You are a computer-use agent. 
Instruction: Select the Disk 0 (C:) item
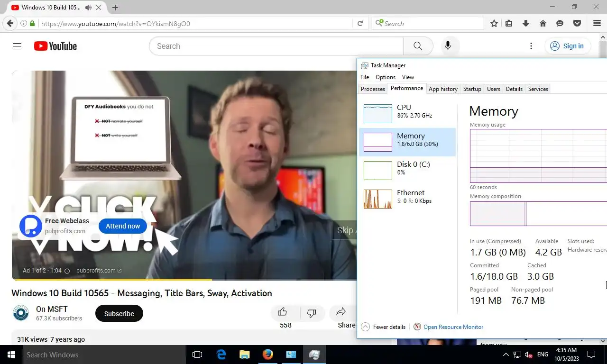[x=407, y=170]
